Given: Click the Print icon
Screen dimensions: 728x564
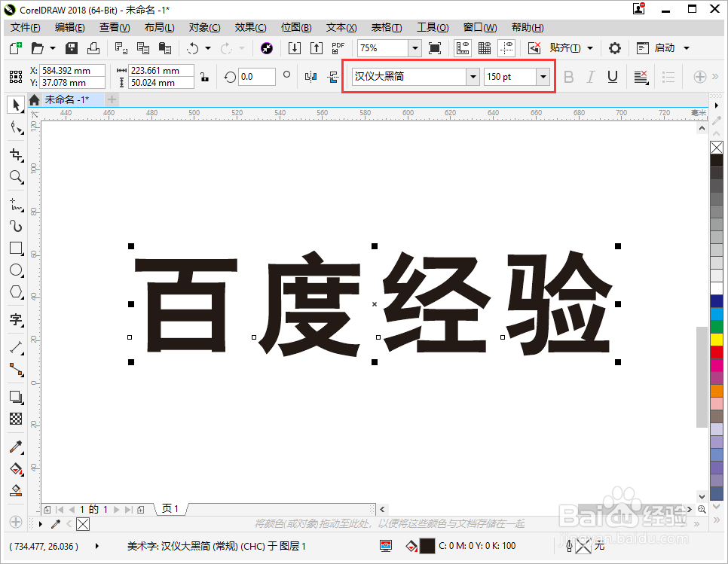Looking at the screenshot, I should 93,47.
